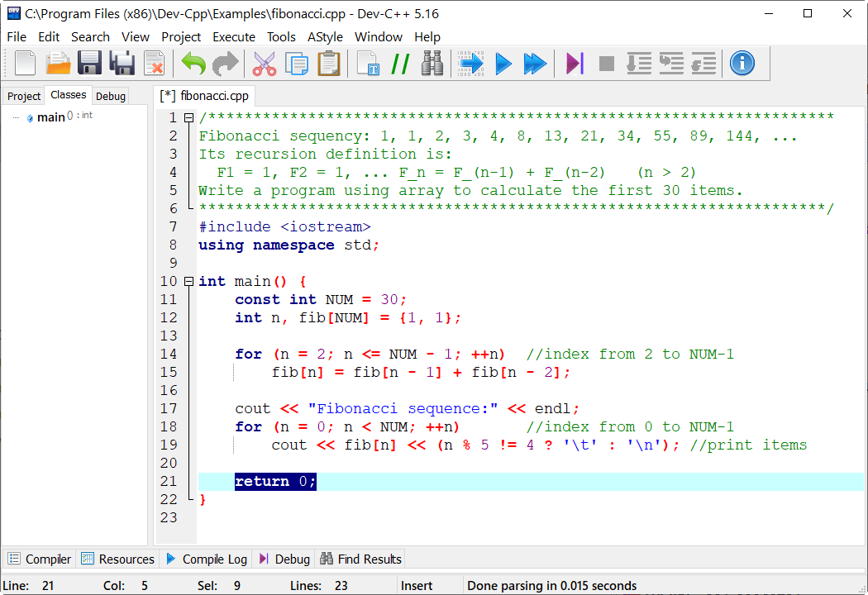Click the New file icon
The image size is (868, 595).
coord(26,63)
